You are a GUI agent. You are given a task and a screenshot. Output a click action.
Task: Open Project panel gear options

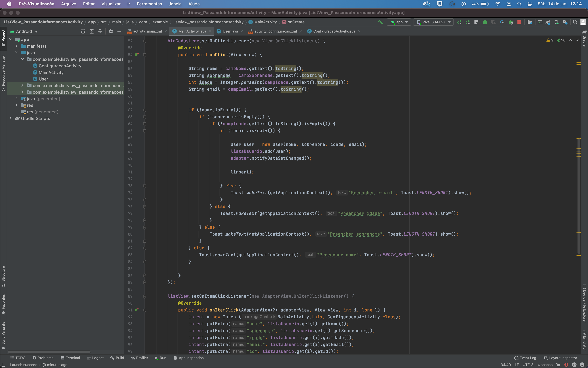point(111,31)
